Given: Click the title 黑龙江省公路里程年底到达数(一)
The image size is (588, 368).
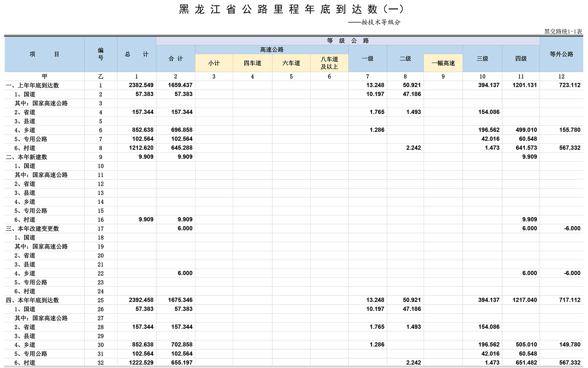Looking at the screenshot, I should point(291,9).
